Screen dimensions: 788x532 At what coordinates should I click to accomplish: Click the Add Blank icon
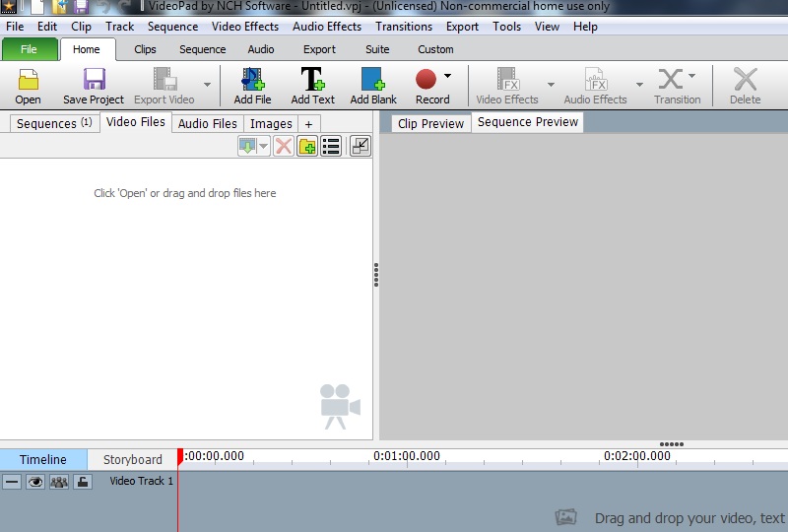(373, 79)
